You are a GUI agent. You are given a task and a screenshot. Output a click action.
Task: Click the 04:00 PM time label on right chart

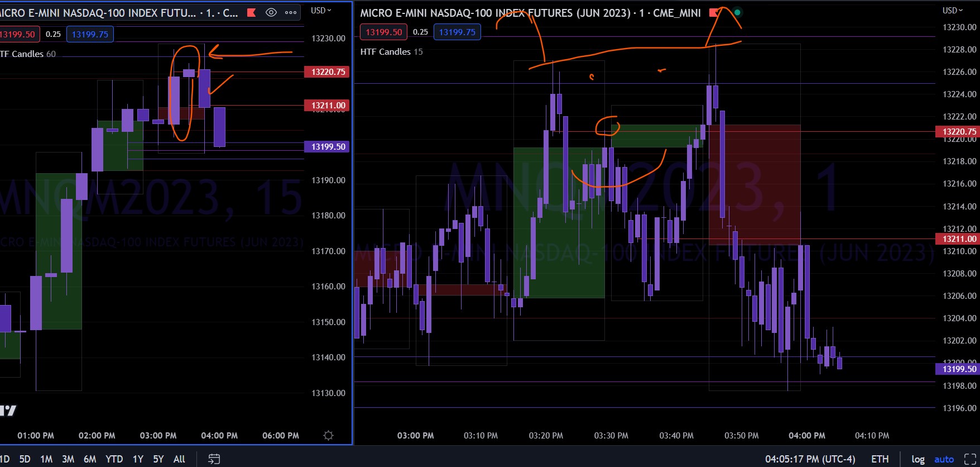(x=806, y=436)
